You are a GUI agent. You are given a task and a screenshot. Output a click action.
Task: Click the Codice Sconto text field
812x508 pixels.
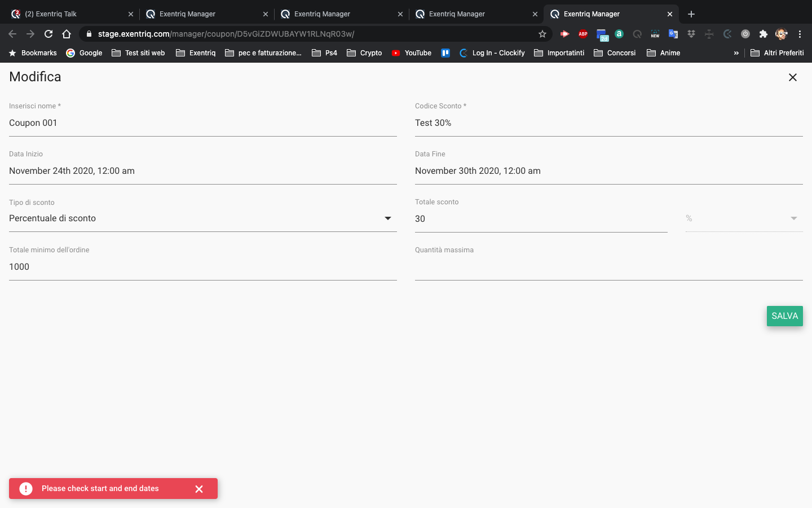click(608, 123)
